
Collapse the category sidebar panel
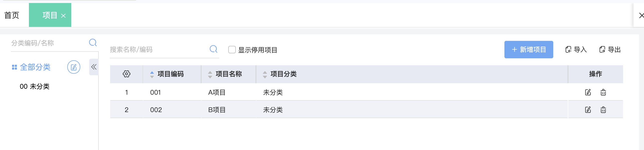tap(94, 67)
